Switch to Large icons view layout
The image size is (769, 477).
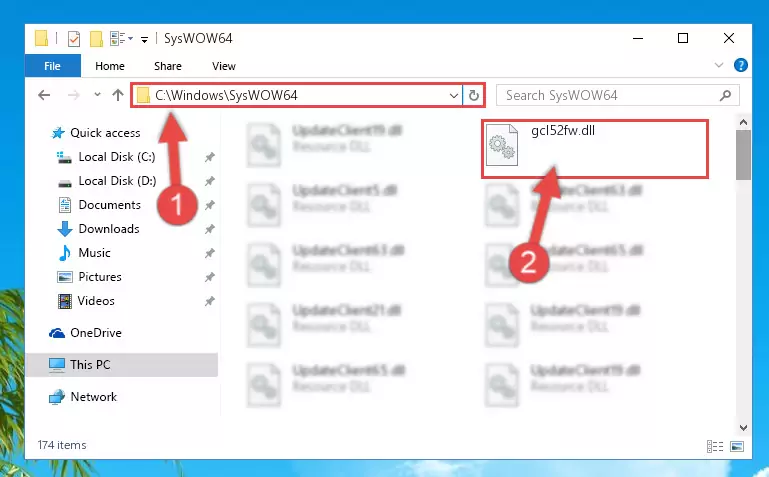coord(737,446)
